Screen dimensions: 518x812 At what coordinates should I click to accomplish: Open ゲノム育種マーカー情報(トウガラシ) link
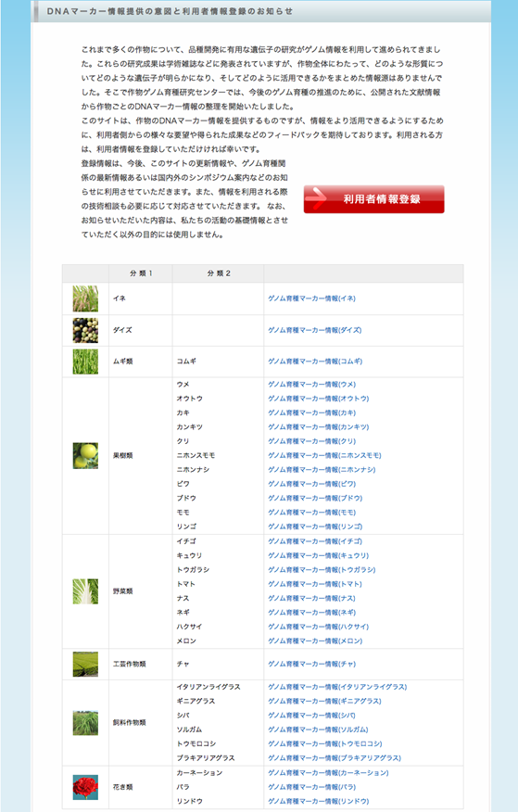pyautogui.click(x=322, y=570)
